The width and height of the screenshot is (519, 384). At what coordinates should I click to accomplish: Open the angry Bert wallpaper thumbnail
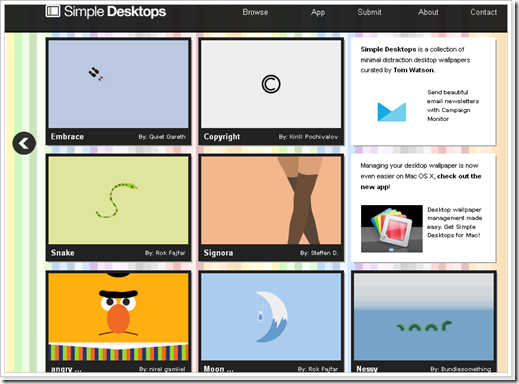click(x=118, y=317)
